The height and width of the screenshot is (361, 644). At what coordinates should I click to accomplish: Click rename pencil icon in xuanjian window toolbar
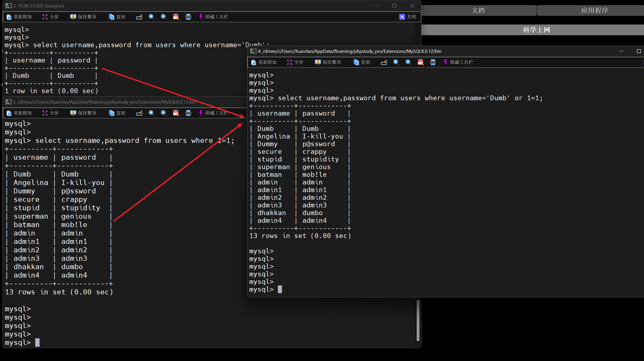tap(139, 17)
